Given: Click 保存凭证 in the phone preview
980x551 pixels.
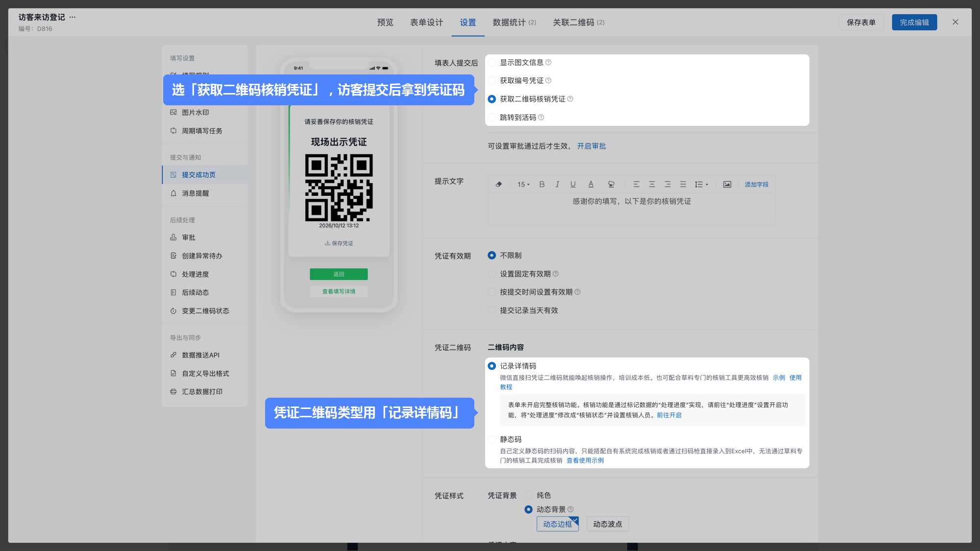Looking at the screenshot, I should [x=339, y=243].
